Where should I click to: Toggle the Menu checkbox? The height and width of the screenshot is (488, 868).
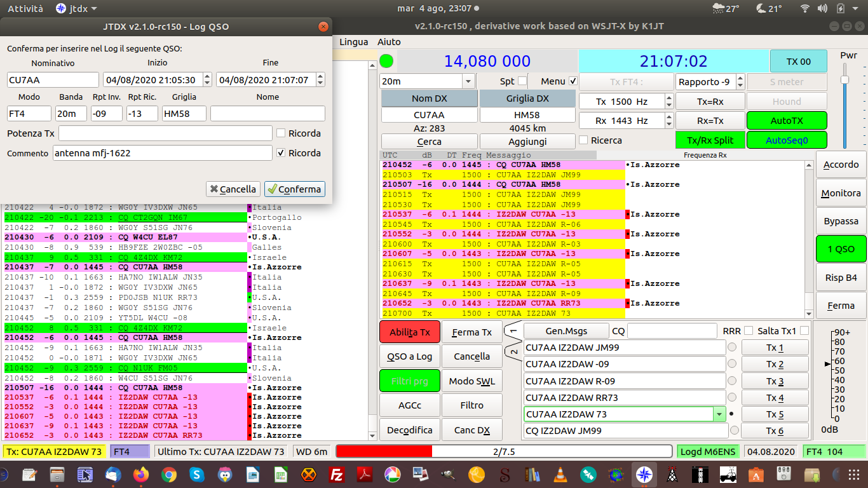point(573,81)
